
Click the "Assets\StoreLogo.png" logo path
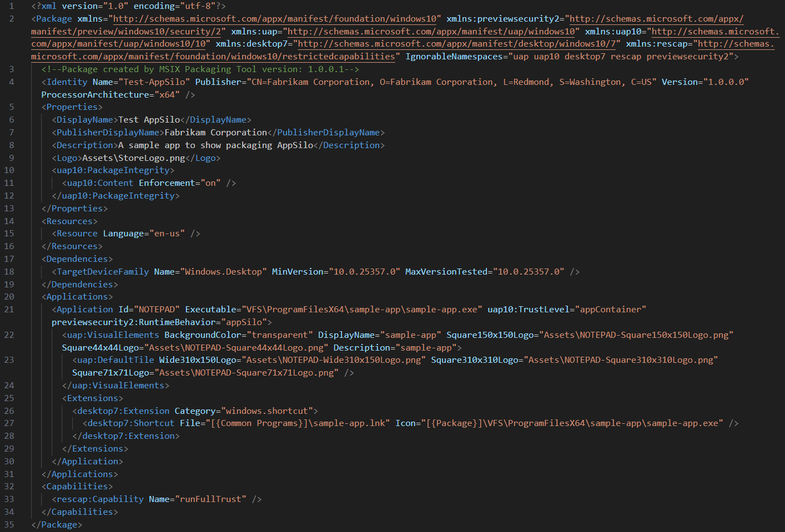tap(133, 158)
